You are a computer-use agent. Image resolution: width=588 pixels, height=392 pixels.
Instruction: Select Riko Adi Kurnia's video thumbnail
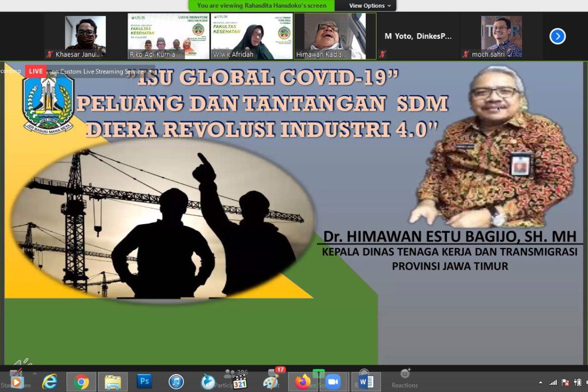click(x=168, y=37)
